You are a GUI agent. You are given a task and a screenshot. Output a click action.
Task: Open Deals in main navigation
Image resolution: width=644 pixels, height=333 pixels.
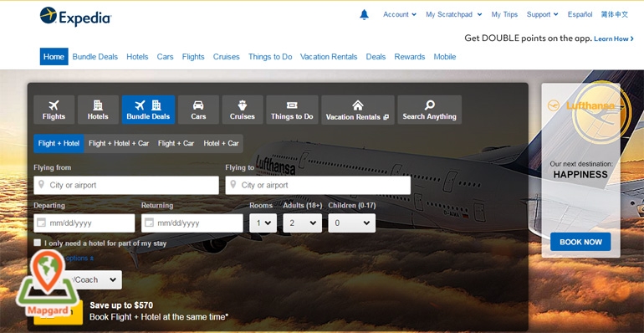click(x=376, y=57)
